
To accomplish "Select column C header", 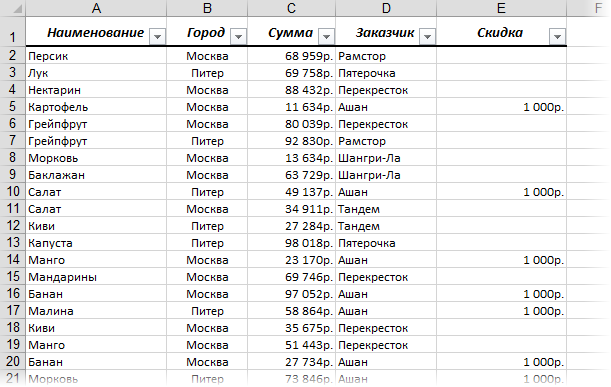I will point(291,8).
